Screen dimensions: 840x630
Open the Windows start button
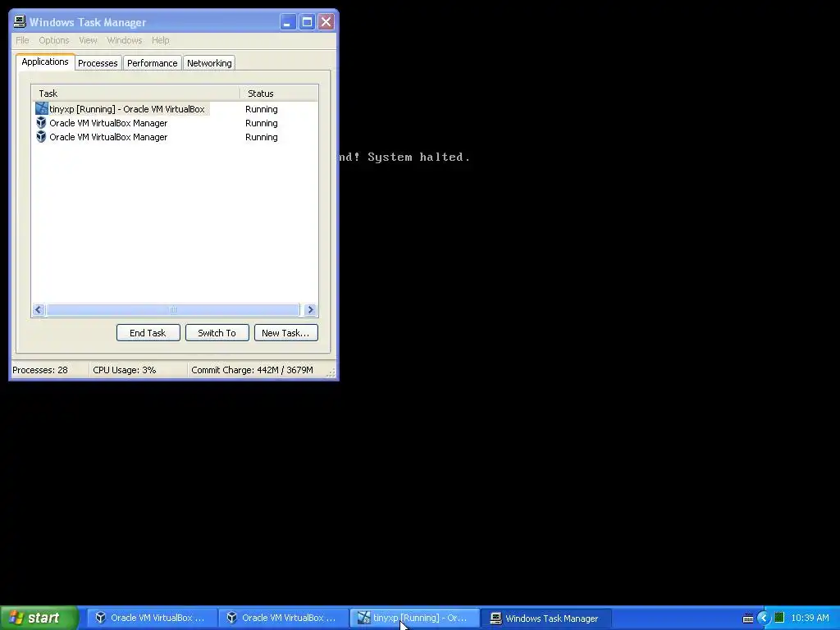tap(39, 618)
